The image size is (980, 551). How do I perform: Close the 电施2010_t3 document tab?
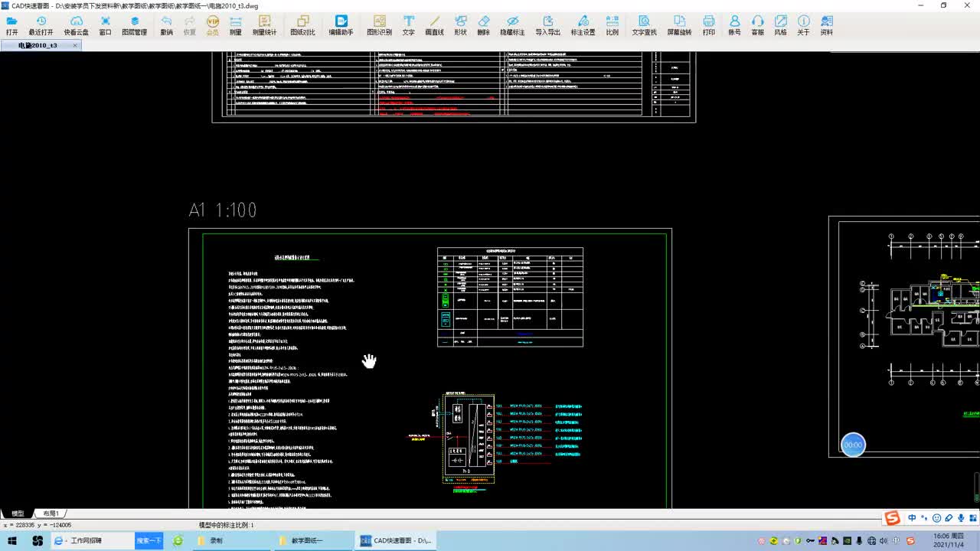75,45
